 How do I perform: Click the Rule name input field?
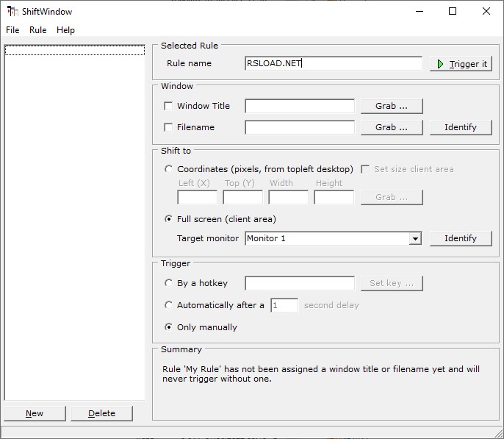(334, 63)
